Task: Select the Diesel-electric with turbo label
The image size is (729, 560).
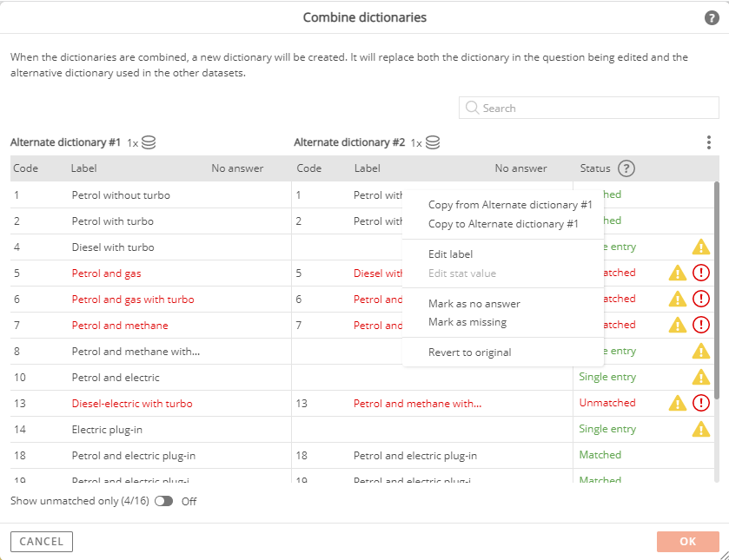Action: tap(132, 404)
